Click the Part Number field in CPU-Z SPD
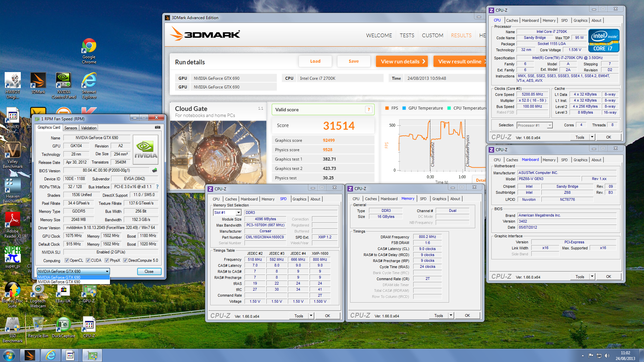The width and height of the screenshot is (644, 362). pyautogui.click(x=265, y=237)
